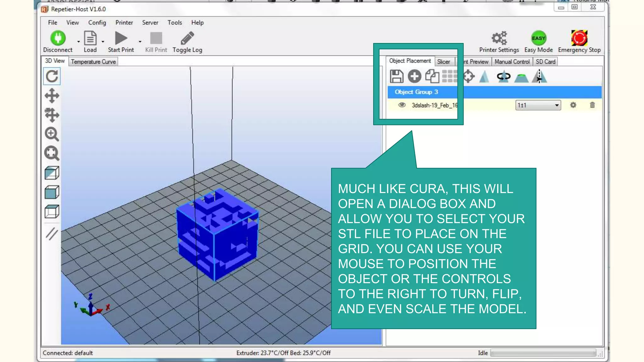Select the zoom magnifier tool

click(x=52, y=134)
